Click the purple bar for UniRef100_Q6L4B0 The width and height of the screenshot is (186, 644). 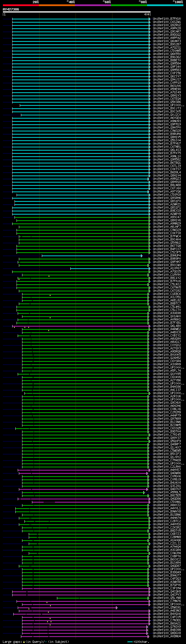coord(81,326)
